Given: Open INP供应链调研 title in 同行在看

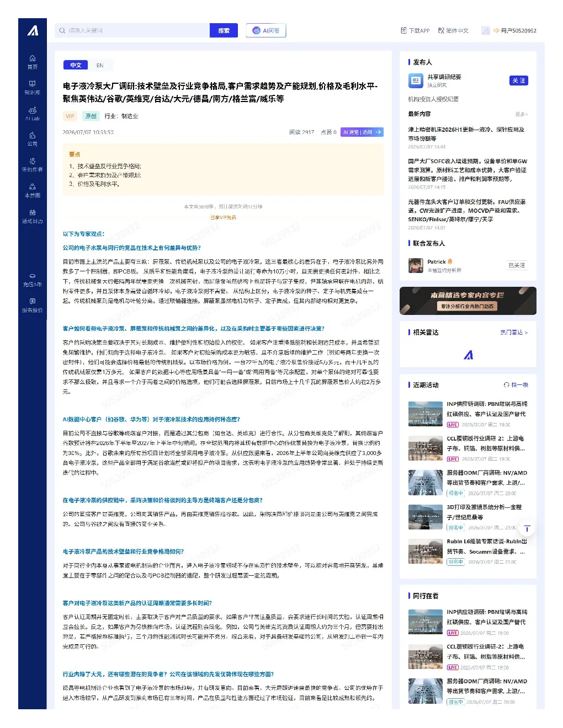Looking at the screenshot, I should tap(487, 617).
